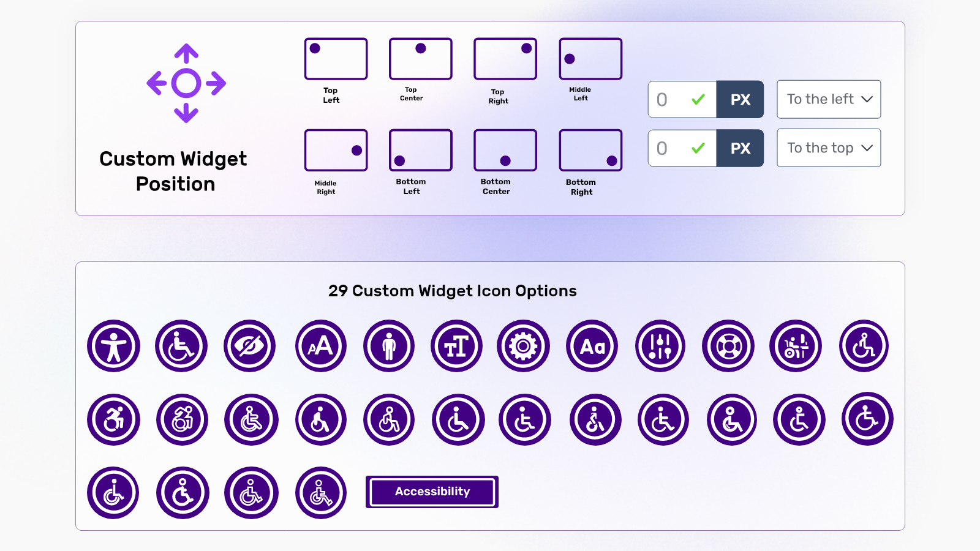Click the Accessibility text button option
Viewport: 980px width, 551px height.
coord(432,492)
